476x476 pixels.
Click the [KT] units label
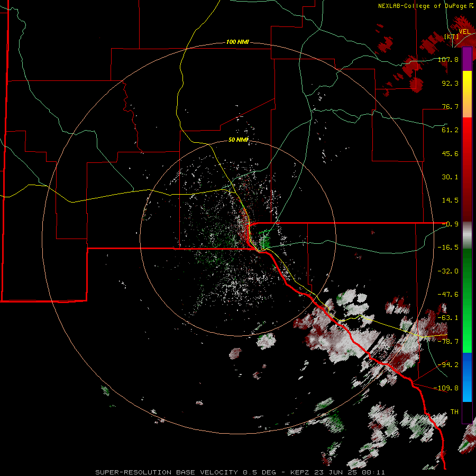click(x=451, y=36)
